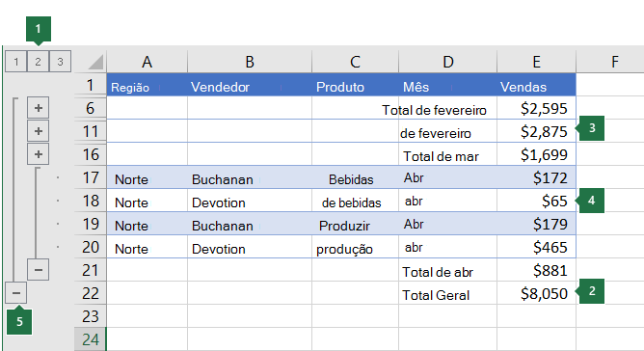Expand the group at row 16
This screenshot has width=644, height=351.
click(39, 154)
